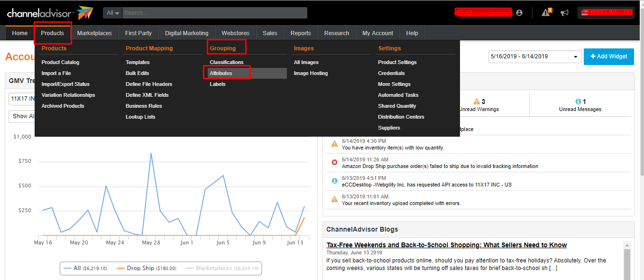Open the First Party menu
Viewport: 644px width, 280px height.
tap(138, 33)
